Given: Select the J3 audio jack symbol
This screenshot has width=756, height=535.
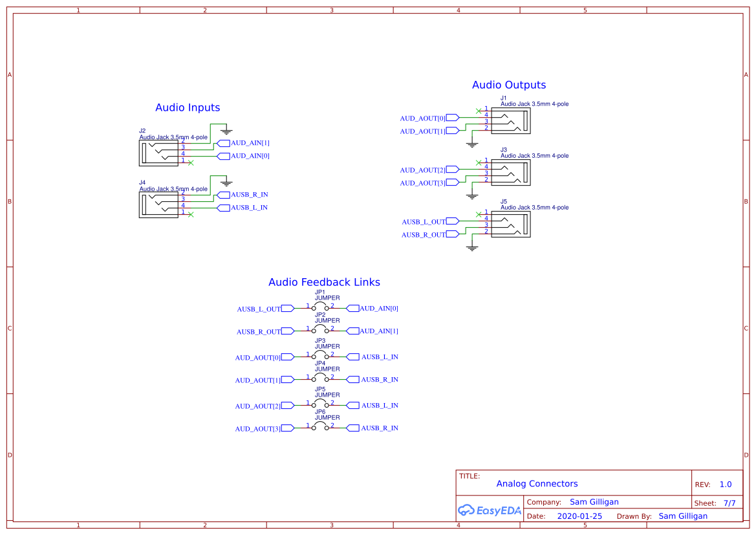Looking at the screenshot, I should [x=510, y=171].
